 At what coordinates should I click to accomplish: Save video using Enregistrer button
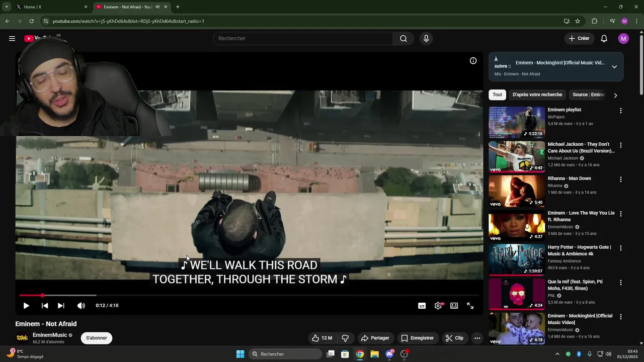(418, 338)
